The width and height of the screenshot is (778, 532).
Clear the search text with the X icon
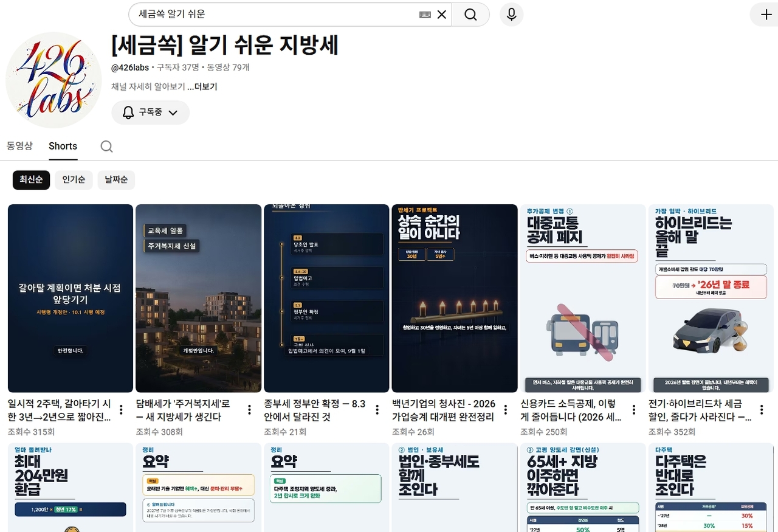(442, 15)
